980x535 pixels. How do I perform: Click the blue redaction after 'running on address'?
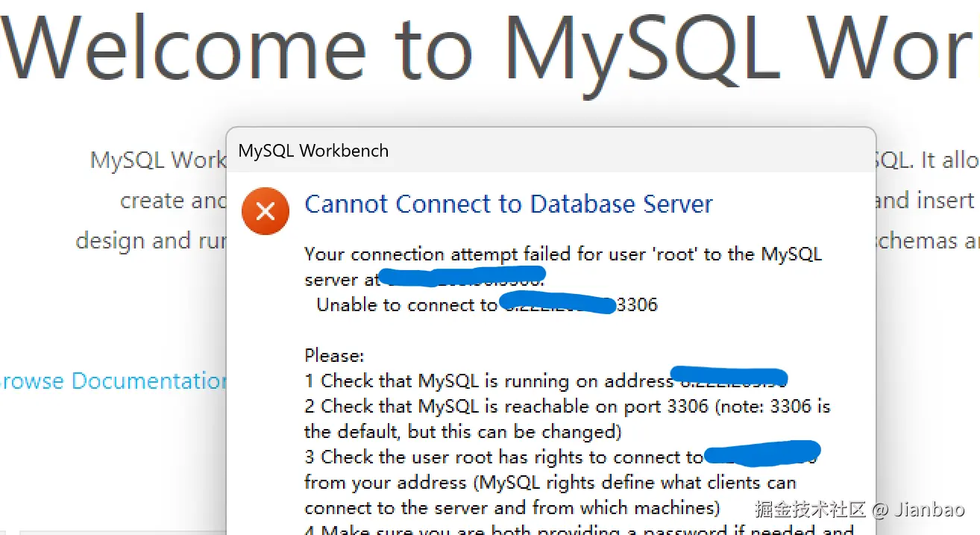click(729, 378)
